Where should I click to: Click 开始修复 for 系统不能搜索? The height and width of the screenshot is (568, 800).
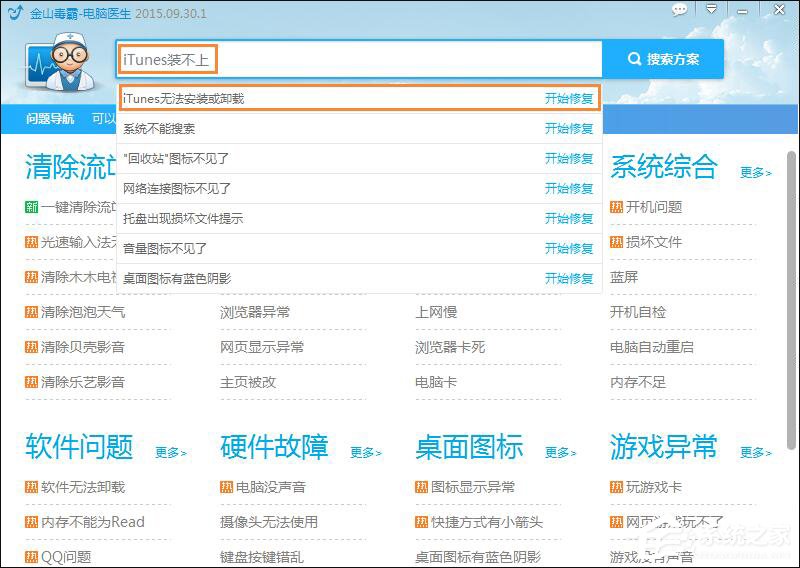point(569,129)
